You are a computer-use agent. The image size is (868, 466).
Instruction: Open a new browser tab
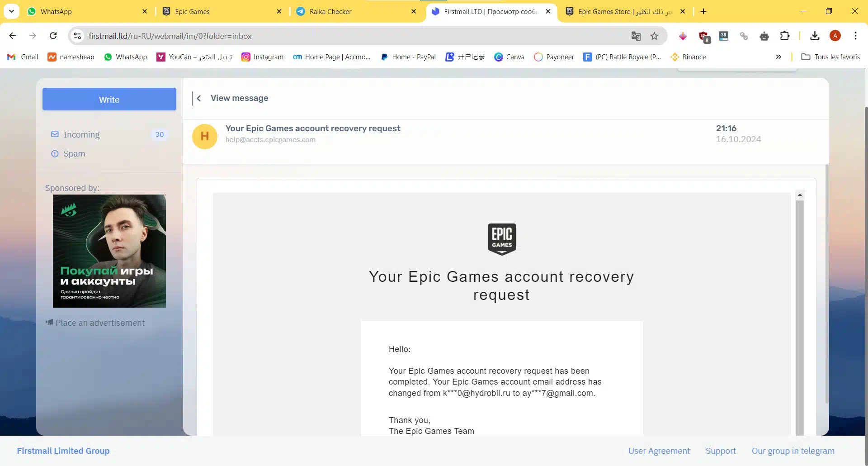[x=703, y=11]
